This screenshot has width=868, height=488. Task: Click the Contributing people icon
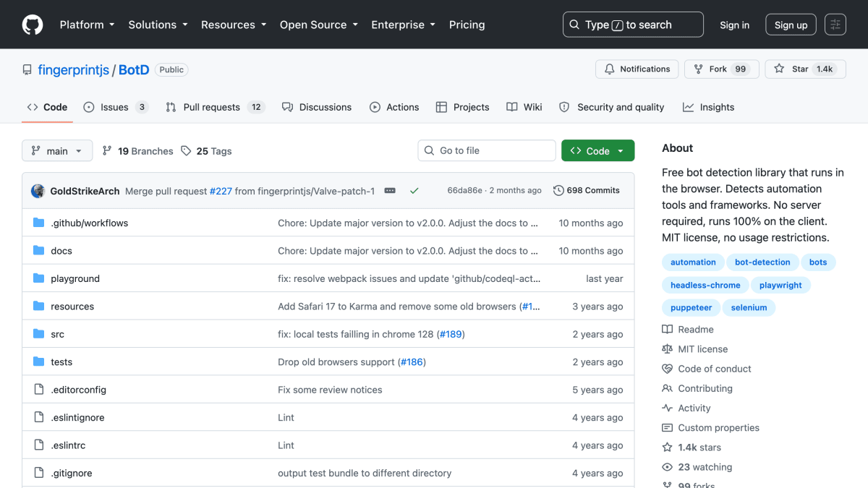tap(667, 388)
